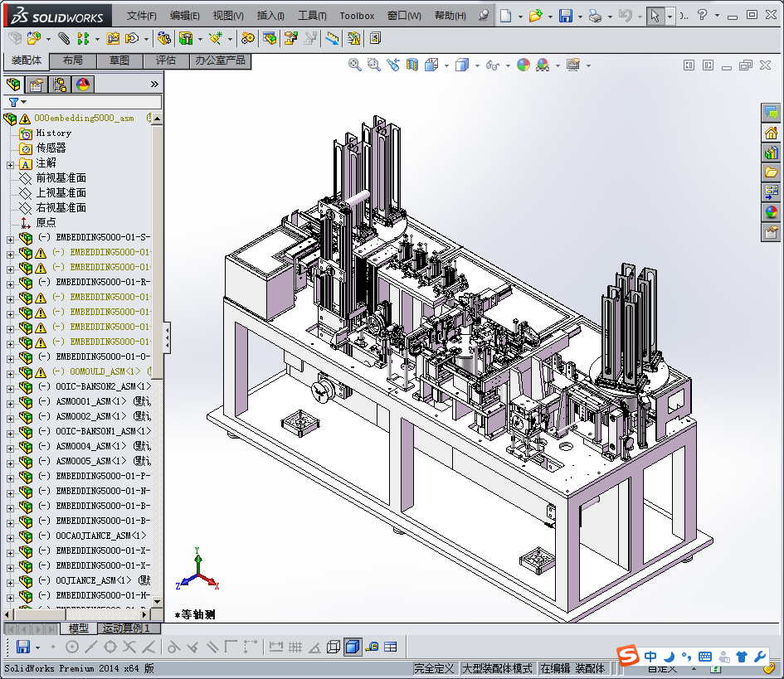The width and height of the screenshot is (784, 679).
Task: Switch to the PropertyManager panel tab
Action: pyautogui.click(x=36, y=85)
